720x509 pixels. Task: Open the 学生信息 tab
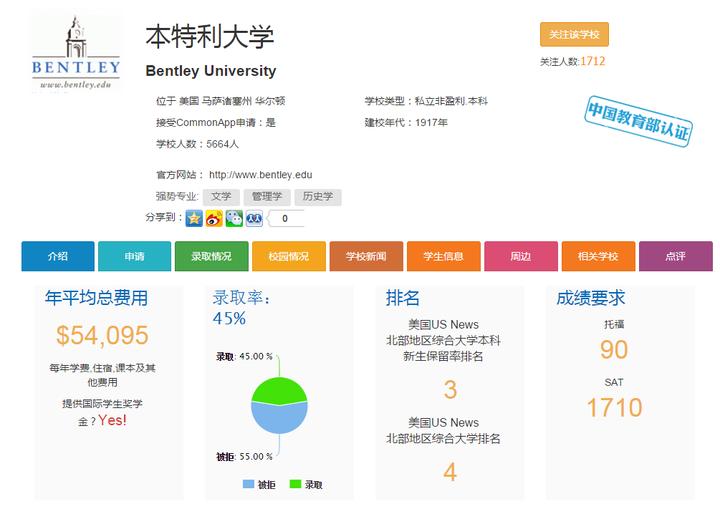(x=444, y=256)
